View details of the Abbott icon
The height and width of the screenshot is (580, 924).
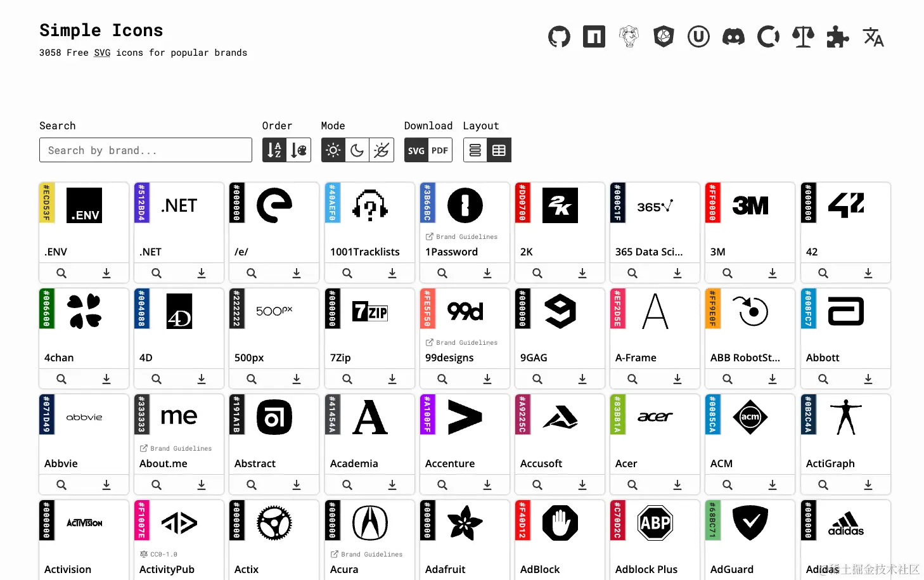click(x=823, y=379)
